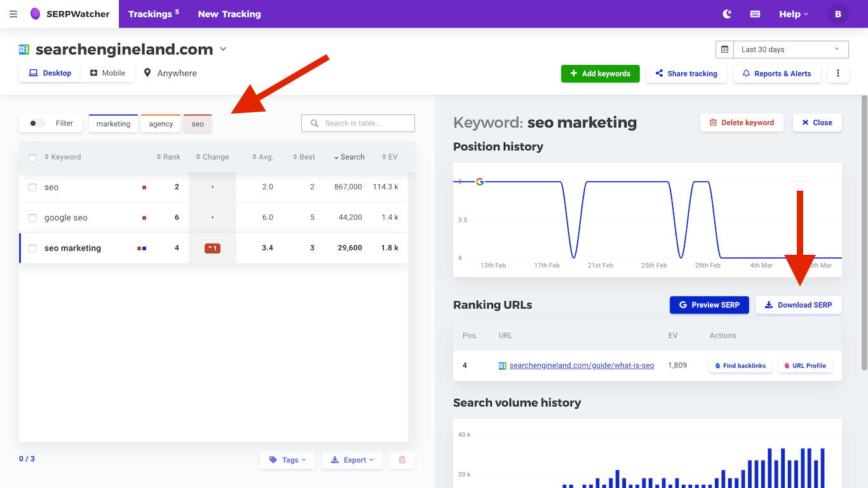
Task: Open keyboard shortcuts via the keyboard icon
Action: (x=755, y=13)
